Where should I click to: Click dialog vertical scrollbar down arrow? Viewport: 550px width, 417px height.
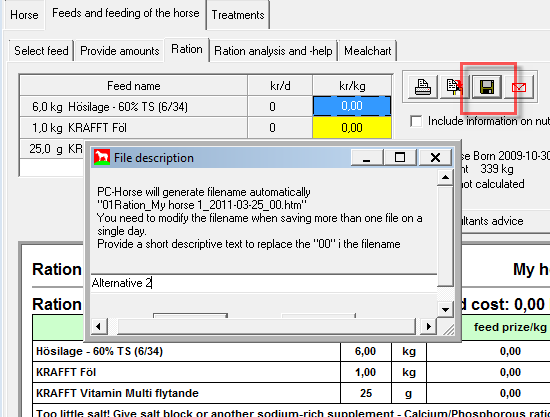click(445, 309)
